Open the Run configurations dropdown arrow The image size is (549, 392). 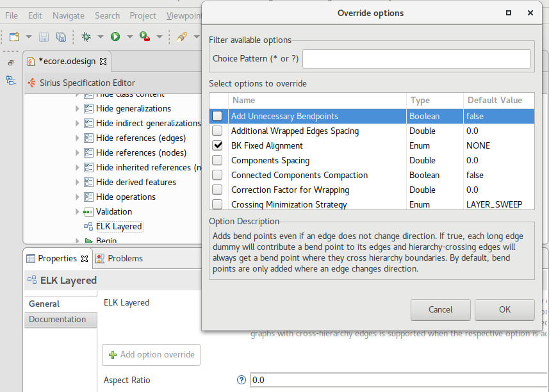pos(129,37)
